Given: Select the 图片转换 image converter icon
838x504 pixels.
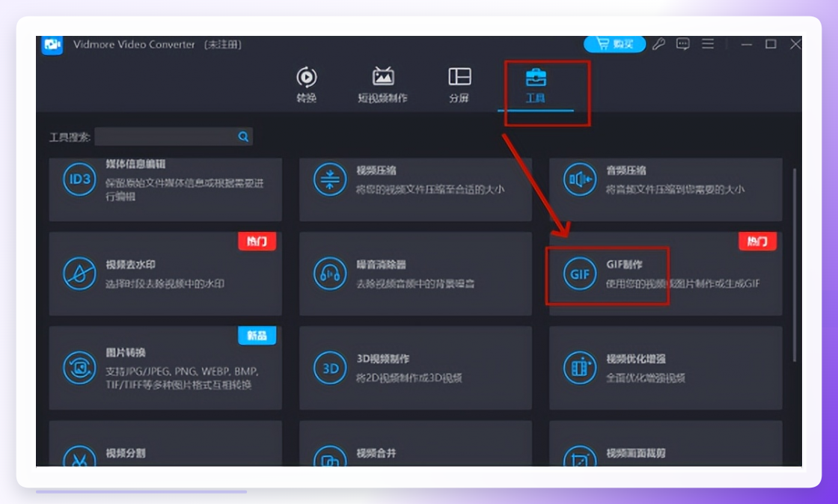Looking at the screenshot, I should click(79, 367).
